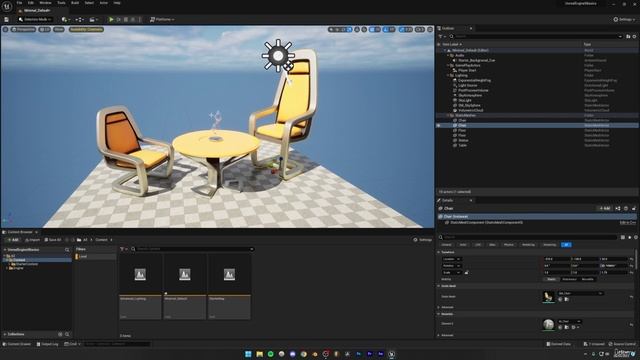
Task: Reset Location to default arrow icon
Action: (632, 259)
